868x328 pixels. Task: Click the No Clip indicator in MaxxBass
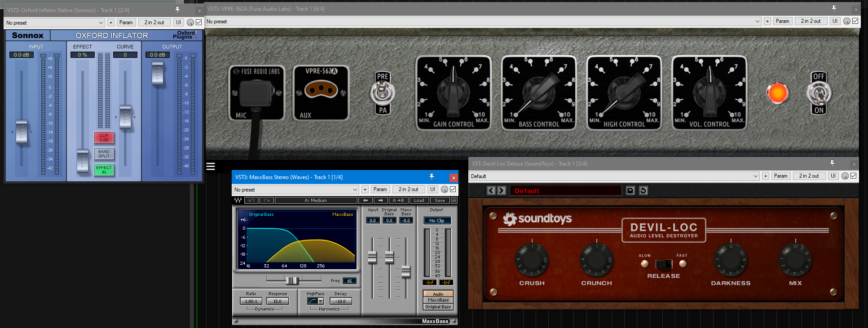(437, 220)
